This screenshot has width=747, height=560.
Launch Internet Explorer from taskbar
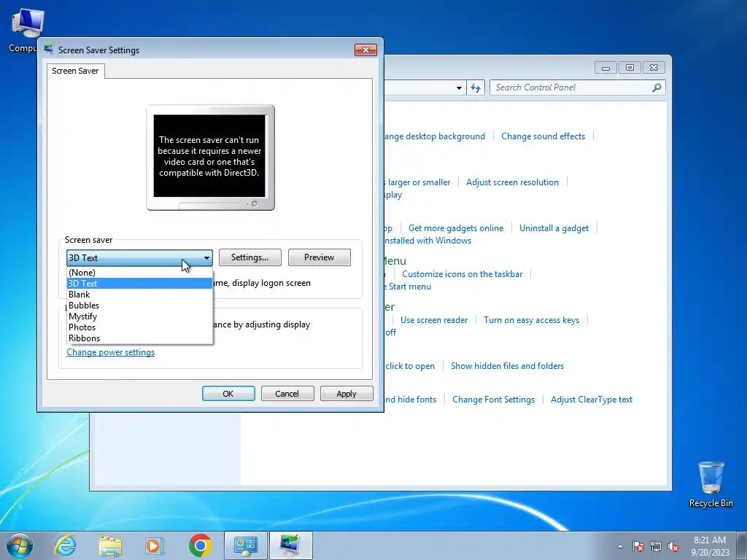point(65,545)
